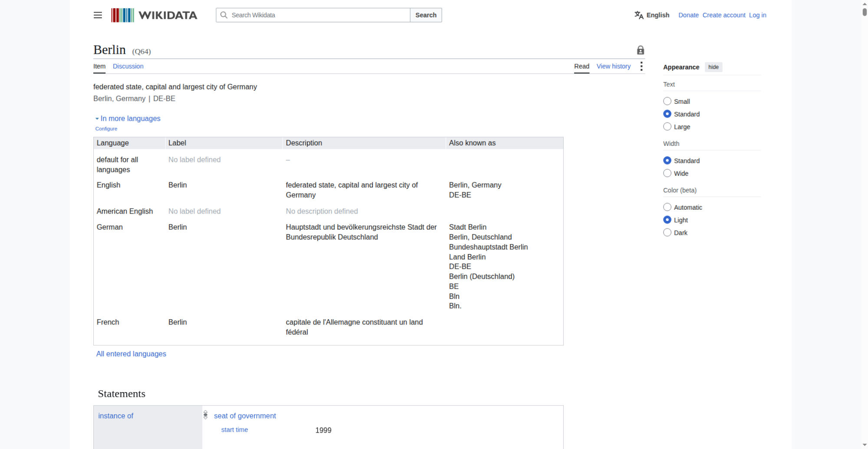Click the language translate icon
This screenshot has width=868, height=449.
click(639, 15)
